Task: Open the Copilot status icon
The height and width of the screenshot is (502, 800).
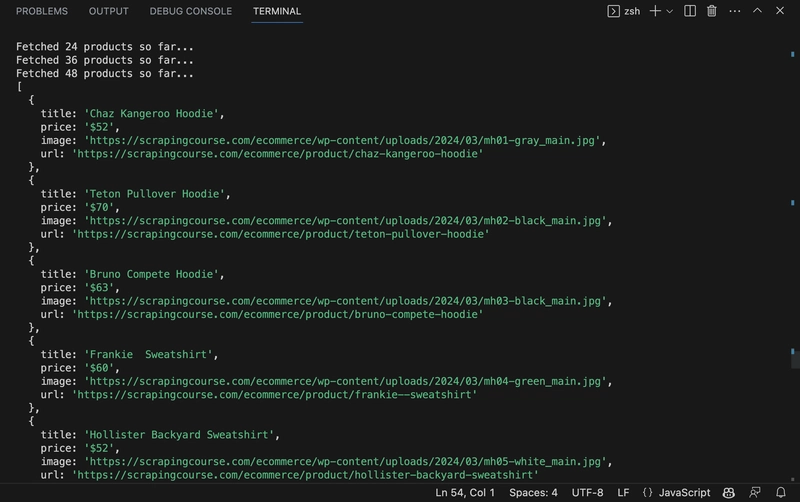Action: (x=729, y=493)
